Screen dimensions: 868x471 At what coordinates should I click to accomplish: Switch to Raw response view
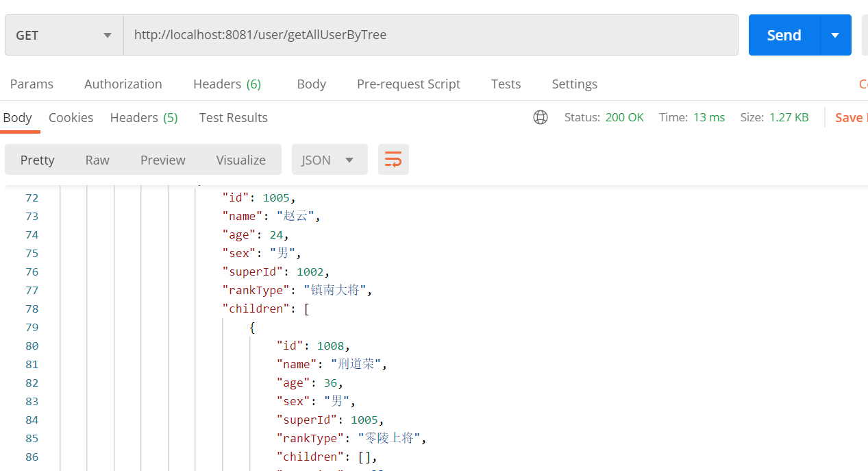97,160
